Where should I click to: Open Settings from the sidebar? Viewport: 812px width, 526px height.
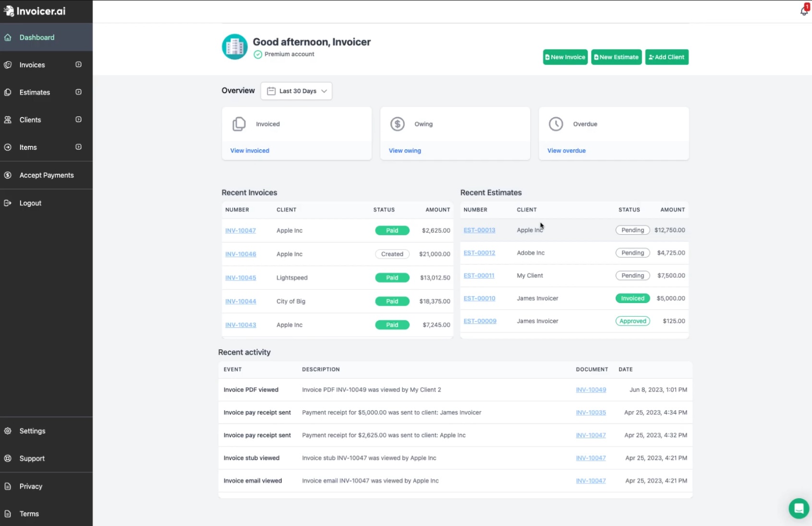click(33, 431)
